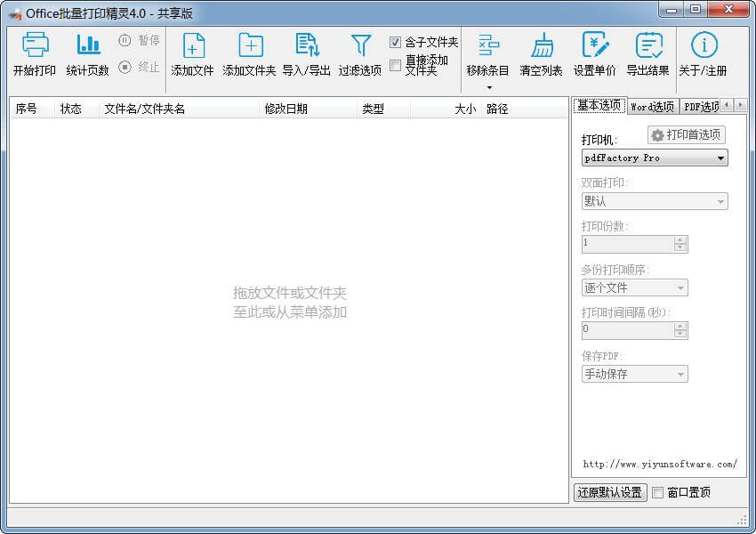Open the 统计页数 bar chart tool
The width and height of the screenshot is (756, 534).
tap(88, 44)
